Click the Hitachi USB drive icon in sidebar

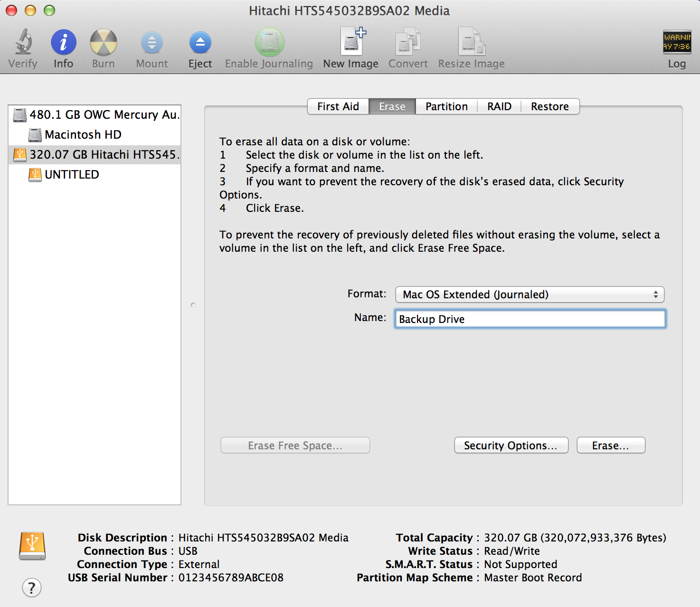20,155
